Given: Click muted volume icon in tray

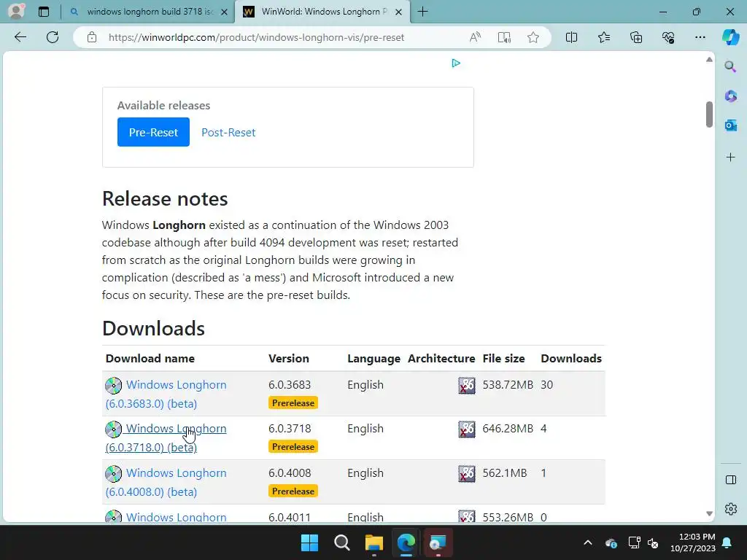Looking at the screenshot, I should coord(653,542).
